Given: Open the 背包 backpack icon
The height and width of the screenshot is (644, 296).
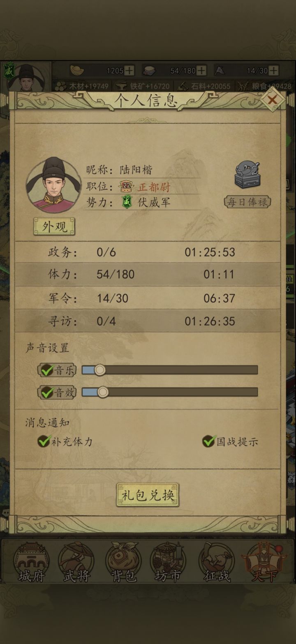Looking at the screenshot, I should 124,562.
